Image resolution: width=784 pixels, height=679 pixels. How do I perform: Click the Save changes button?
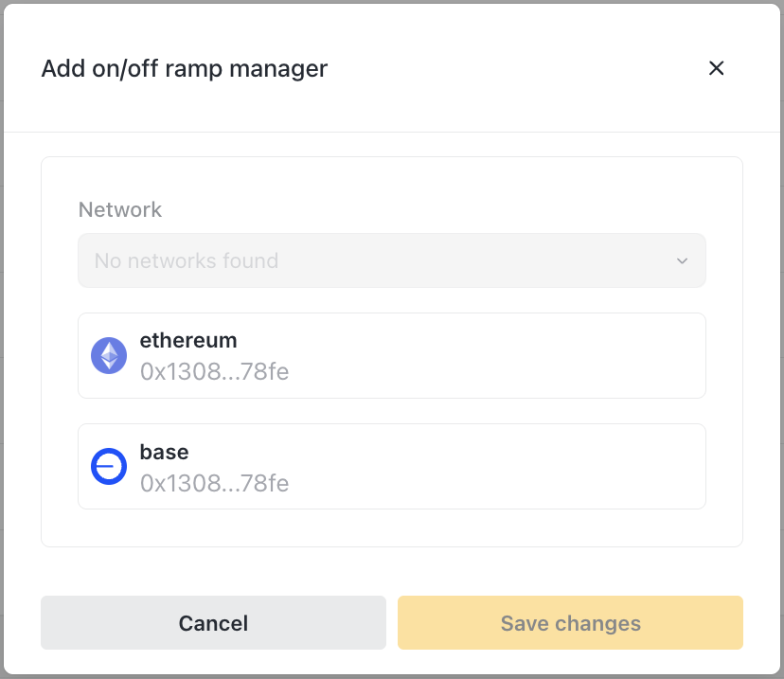(570, 623)
